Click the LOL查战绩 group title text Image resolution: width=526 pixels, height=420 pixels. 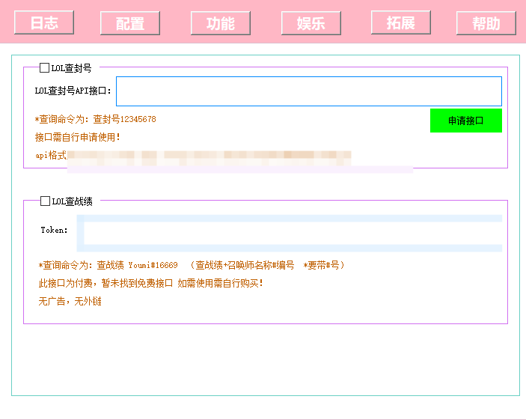tap(72, 201)
